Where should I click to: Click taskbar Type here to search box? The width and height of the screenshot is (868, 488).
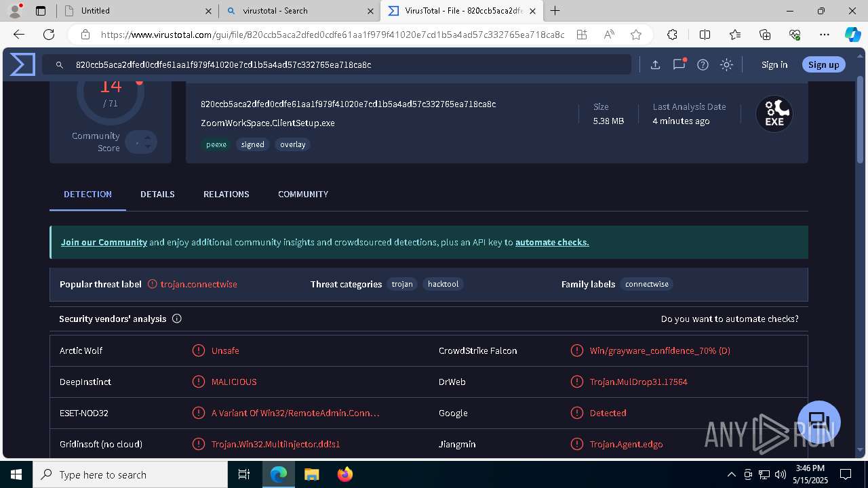(130, 474)
